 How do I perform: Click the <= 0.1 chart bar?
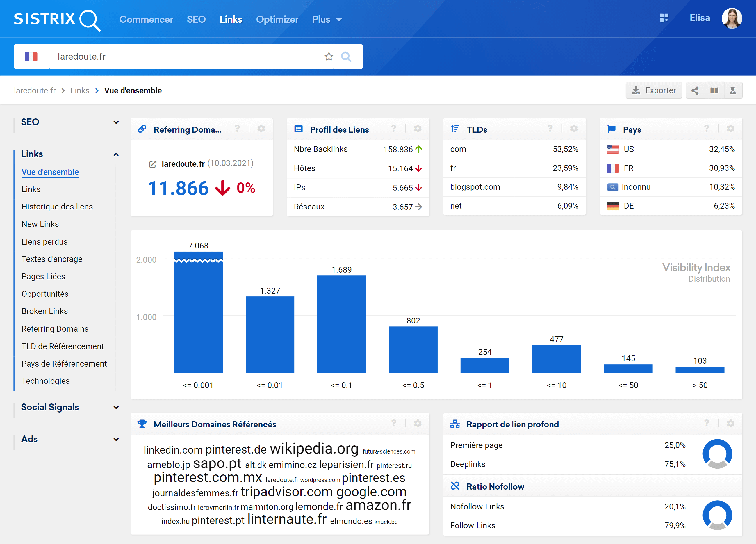click(341, 324)
